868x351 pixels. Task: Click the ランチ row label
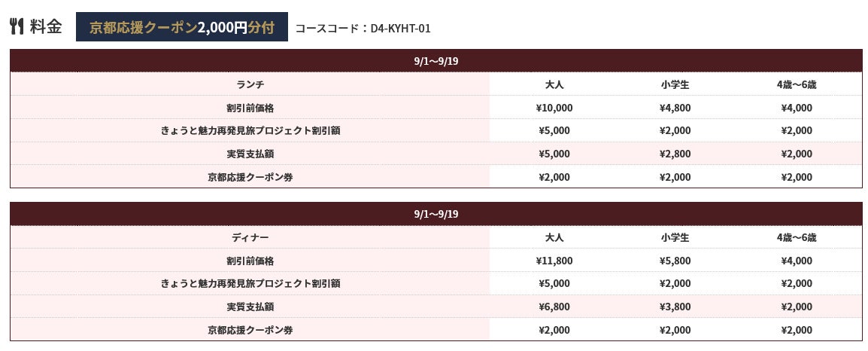click(250, 84)
